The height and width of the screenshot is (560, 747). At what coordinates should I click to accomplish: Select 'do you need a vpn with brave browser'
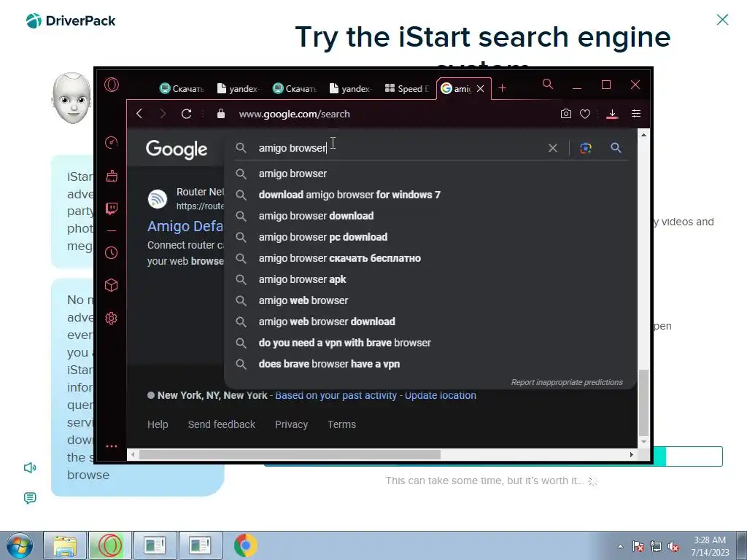tap(430, 343)
